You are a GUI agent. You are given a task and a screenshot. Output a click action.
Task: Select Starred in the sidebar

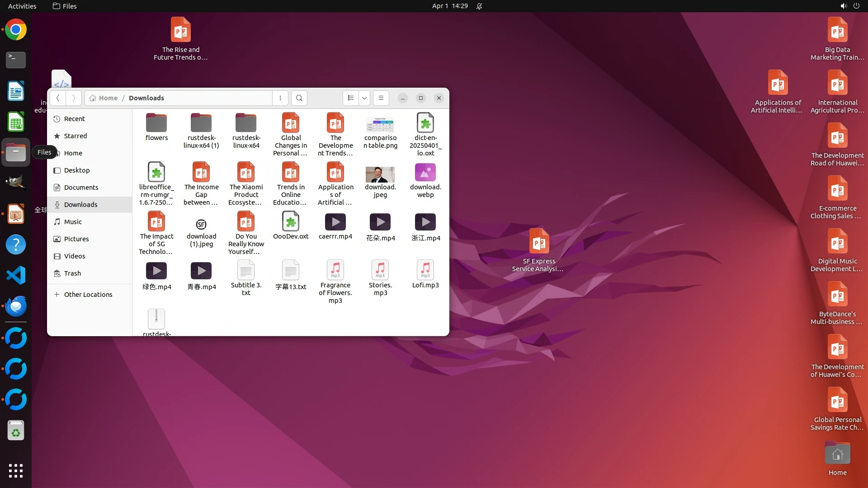point(75,136)
